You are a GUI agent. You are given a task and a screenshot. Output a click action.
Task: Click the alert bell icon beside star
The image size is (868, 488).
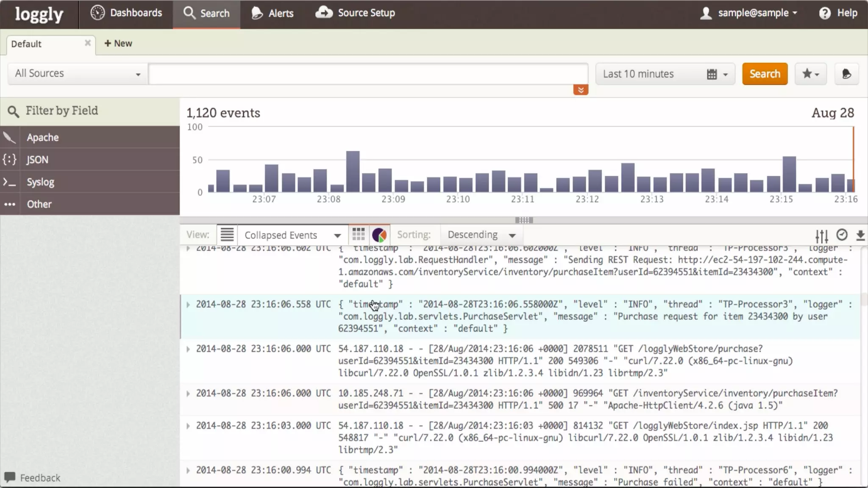click(846, 74)
